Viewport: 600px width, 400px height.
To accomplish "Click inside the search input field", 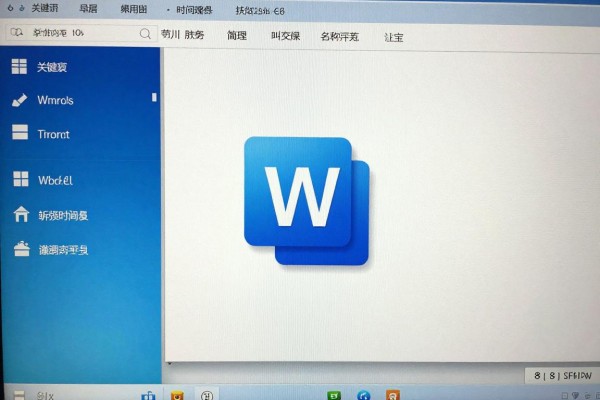I will coord(81,33).
